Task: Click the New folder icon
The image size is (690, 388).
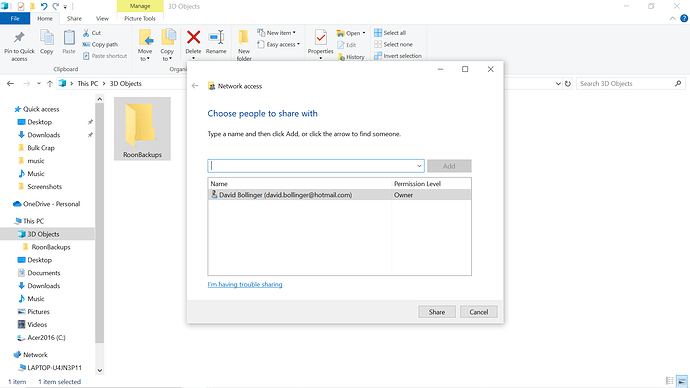Action: (x=243, y=37)
